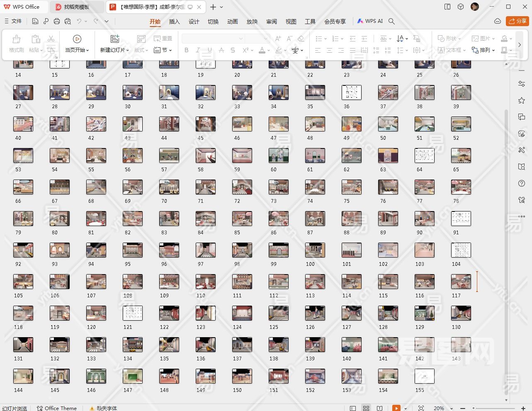The image size is (532, 411).
Task: Click the Save icon in quick access toolbar
Action: pyautogui.click(x=35, y=21)
